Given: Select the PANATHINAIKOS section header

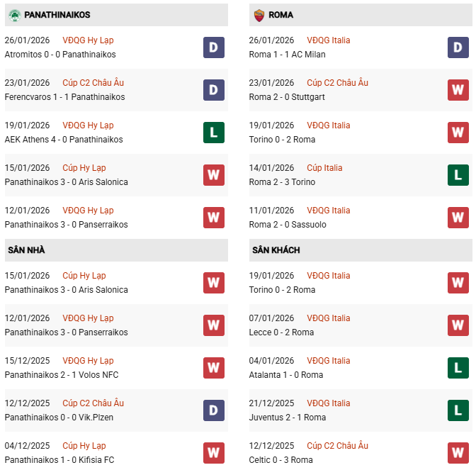Looking at the screenshot, I should pos(57,15).
